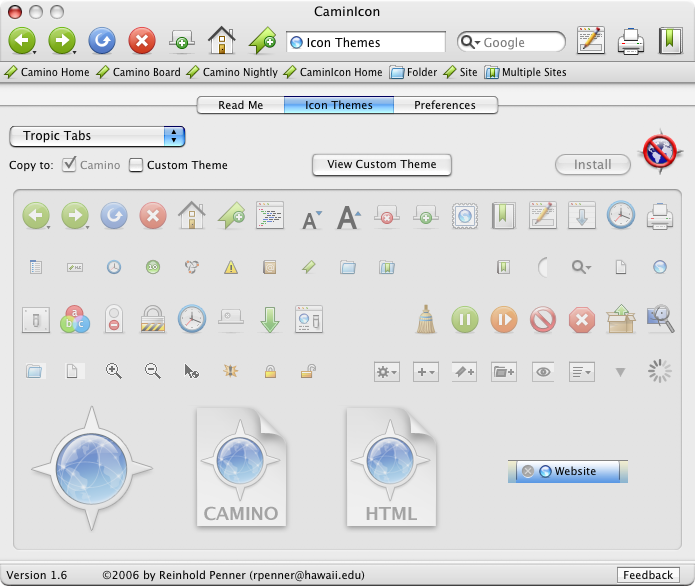Viewport: 695px width, 586px height.
Task: Open the Folder bookmark item
Action: (x=414, y=72)
